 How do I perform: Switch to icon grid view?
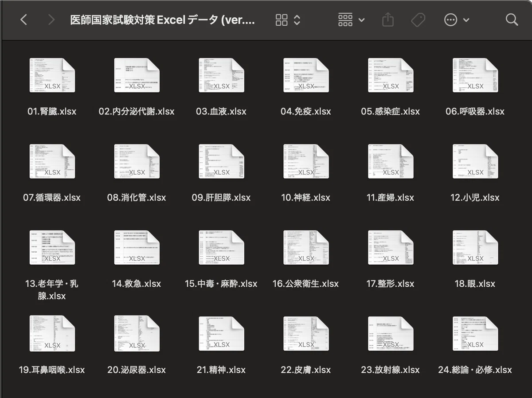point(282,20)
